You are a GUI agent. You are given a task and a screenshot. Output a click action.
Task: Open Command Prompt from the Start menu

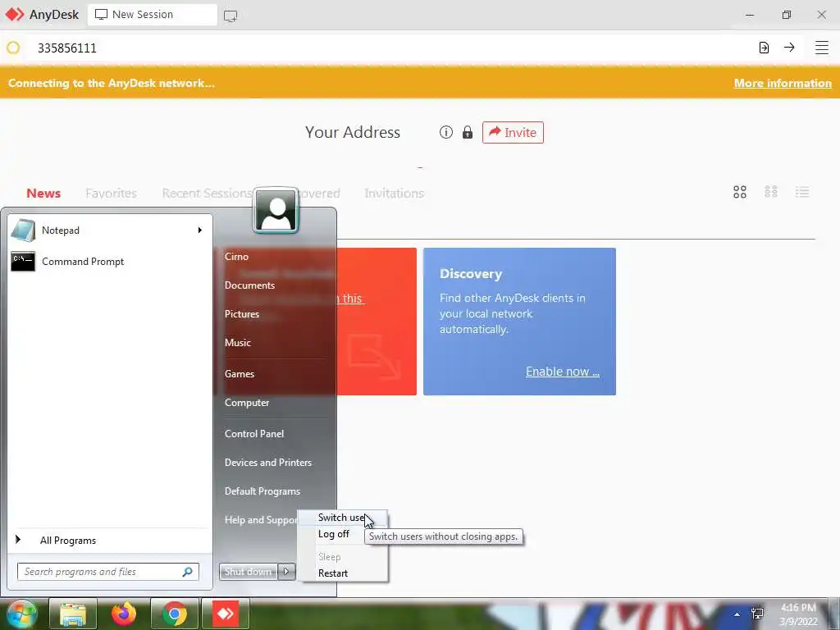[109, 262]
